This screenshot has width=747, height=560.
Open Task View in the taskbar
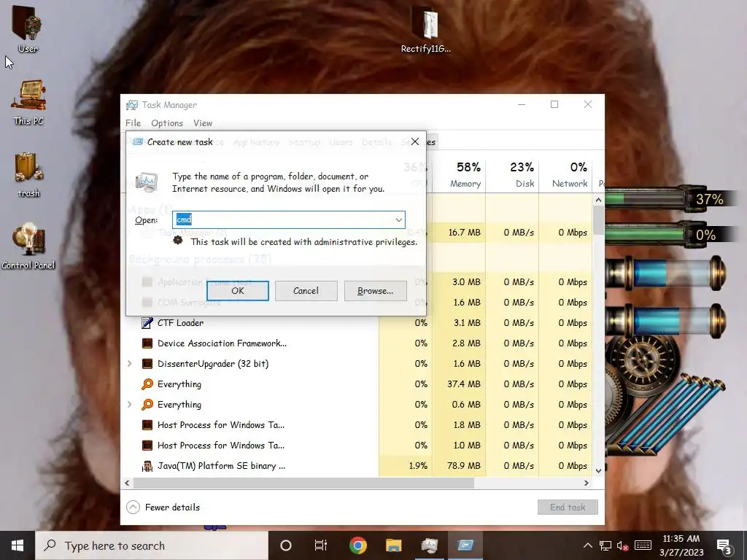click(x=321, y=545)
